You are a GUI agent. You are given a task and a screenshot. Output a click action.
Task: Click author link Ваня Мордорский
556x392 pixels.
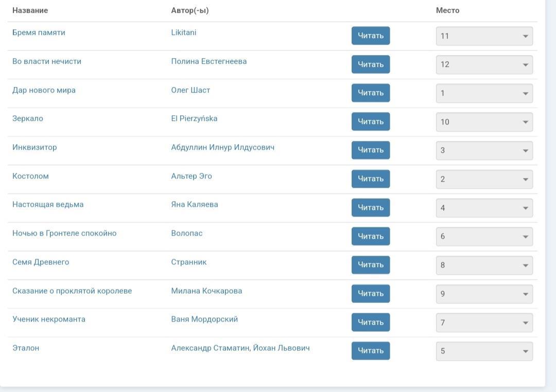coord(204,319)
